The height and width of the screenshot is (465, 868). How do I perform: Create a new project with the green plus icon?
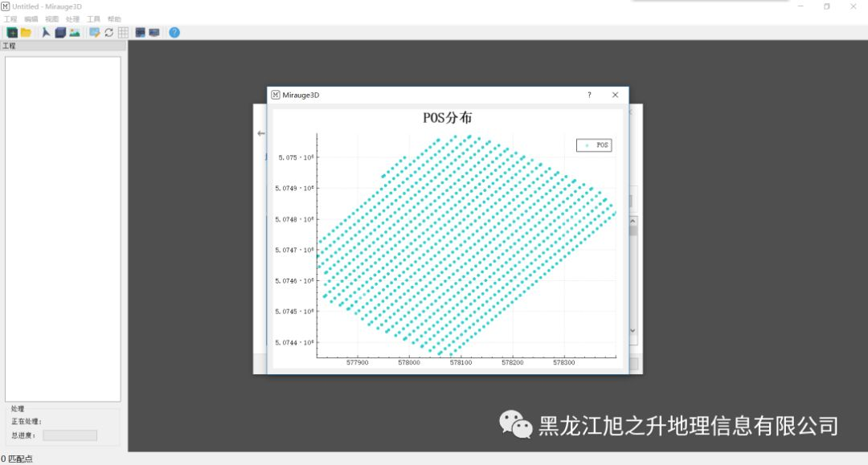(11, 32)
